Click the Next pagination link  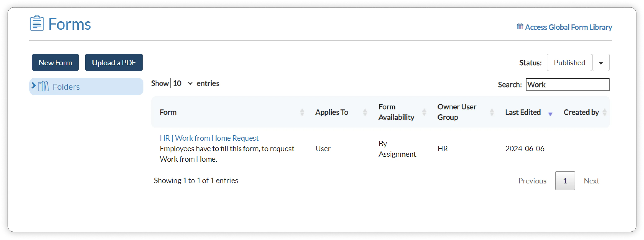[591, 181]
